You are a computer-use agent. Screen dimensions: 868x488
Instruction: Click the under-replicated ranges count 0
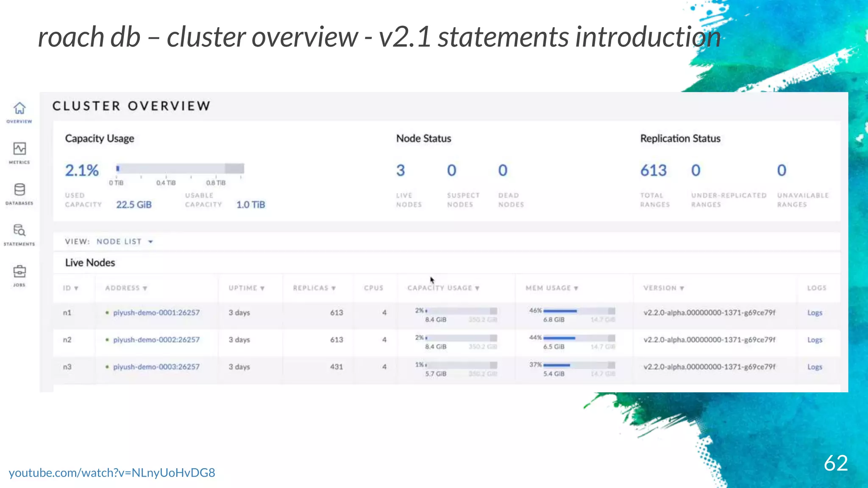tap(696, 170)
